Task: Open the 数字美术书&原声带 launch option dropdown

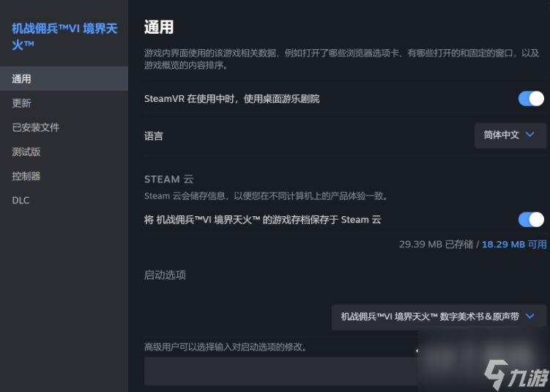Action: click(x=439, y=317)
